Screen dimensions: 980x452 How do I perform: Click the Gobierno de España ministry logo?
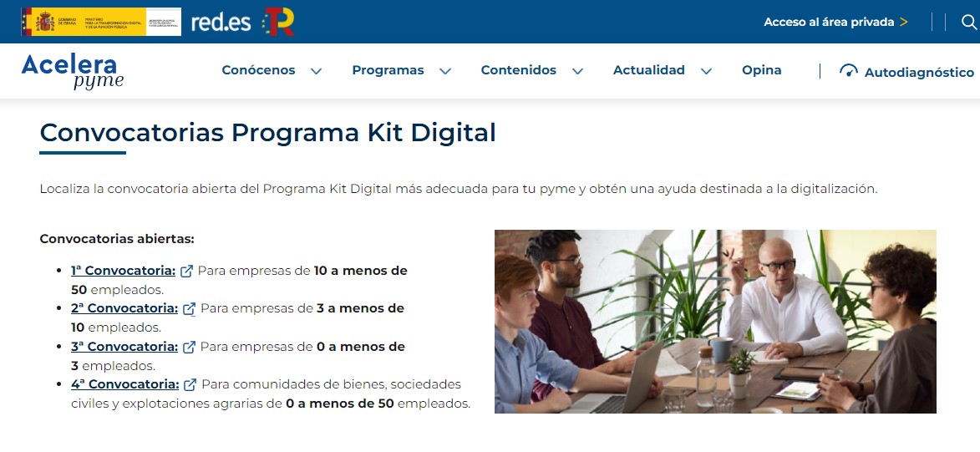pos(100,22)
